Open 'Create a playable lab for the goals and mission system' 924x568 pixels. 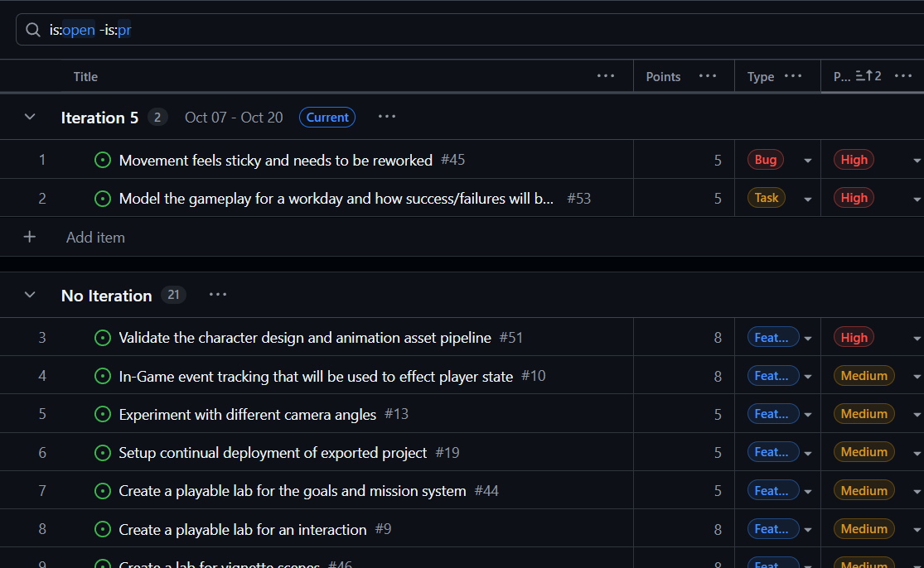(293, 491)
